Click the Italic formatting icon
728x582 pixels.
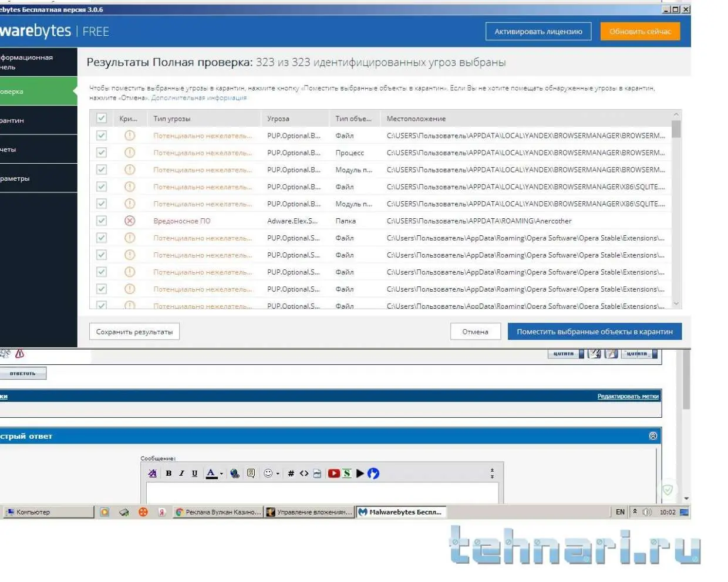[x=181, y=473]
